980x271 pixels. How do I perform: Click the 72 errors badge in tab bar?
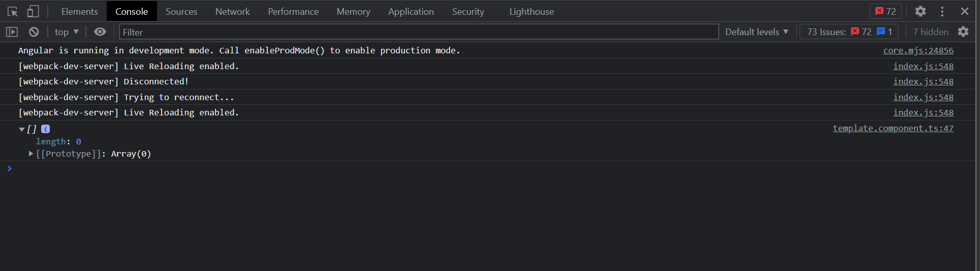pos(886,11)
